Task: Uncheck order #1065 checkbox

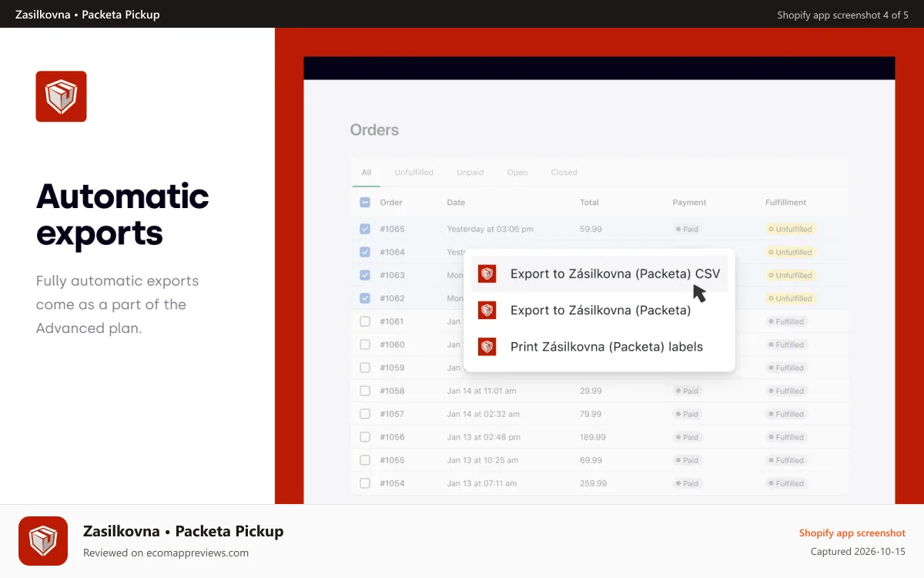Action: 365,229
